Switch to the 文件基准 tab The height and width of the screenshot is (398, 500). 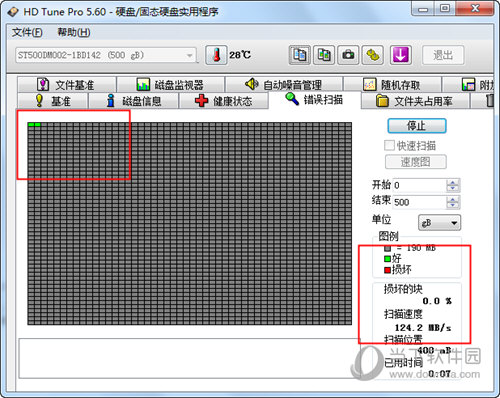pos(66,85)
